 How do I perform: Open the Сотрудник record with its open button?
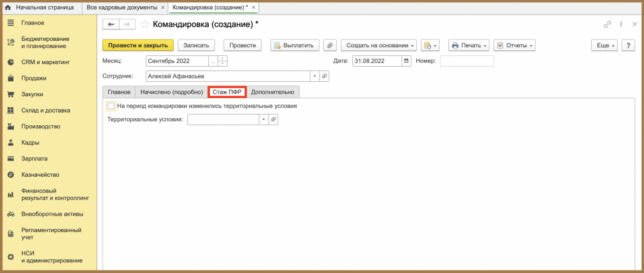[x=324, y=76]
